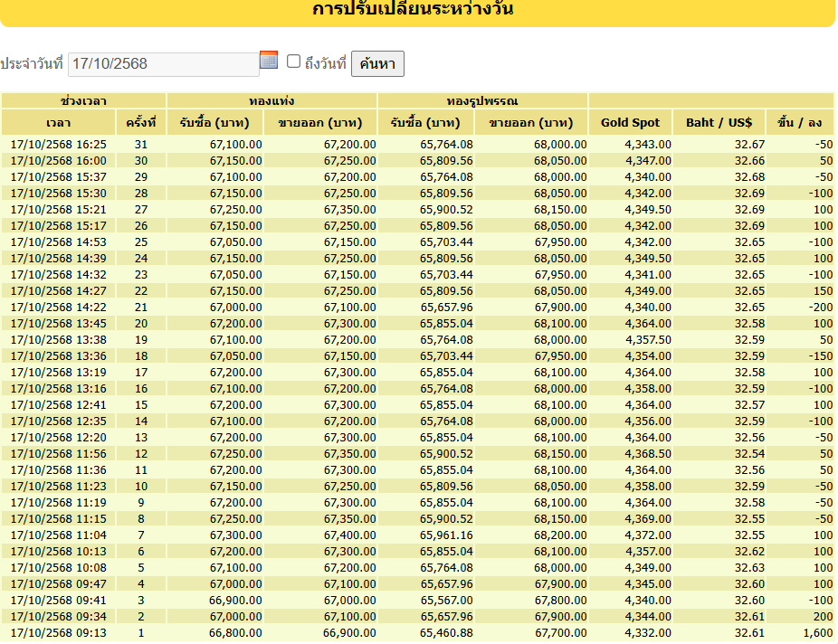Click the Gold Spot value 4,343.00
Image resolution: width=838 pixels, height=644 pixels.
pyautogui.click(x=648, y=145)
